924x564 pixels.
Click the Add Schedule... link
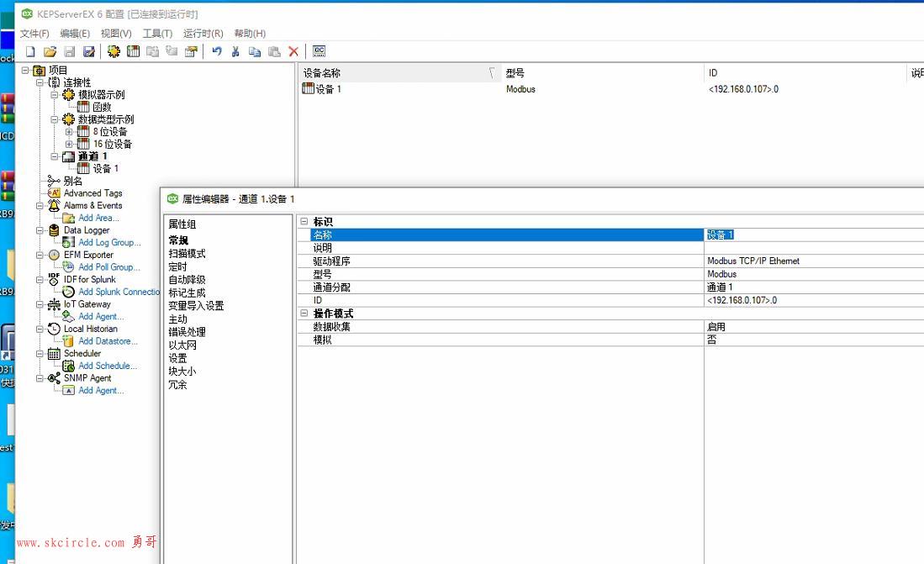108,366
